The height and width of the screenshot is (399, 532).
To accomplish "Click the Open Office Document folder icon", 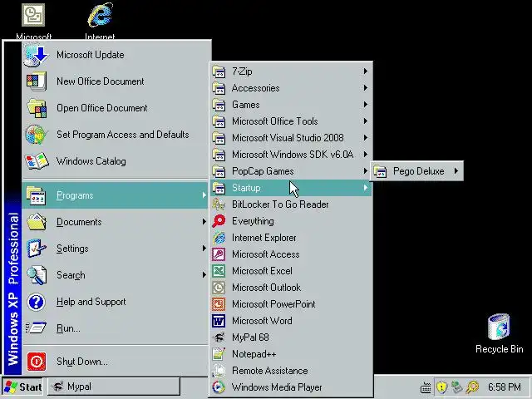I will pos(37,108).
